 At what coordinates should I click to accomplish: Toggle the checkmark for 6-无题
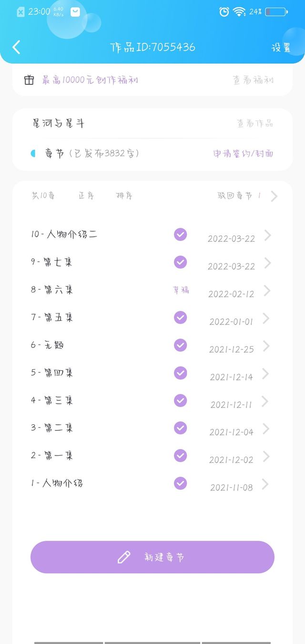tap(180, 345)
